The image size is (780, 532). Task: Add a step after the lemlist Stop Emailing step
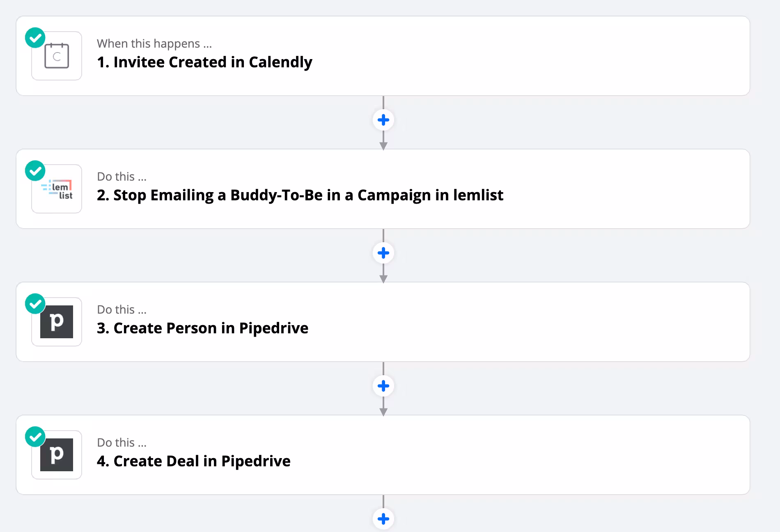[383, 253]
